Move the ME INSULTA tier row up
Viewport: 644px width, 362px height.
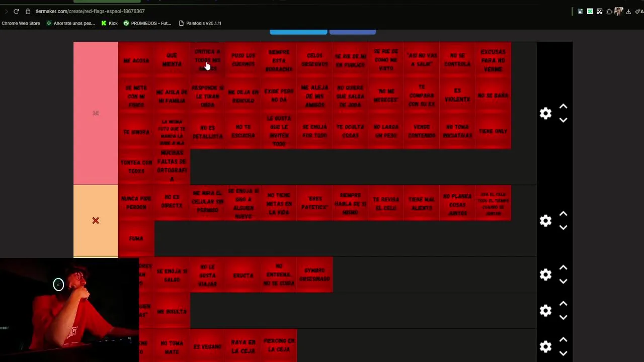pos(563,304)
